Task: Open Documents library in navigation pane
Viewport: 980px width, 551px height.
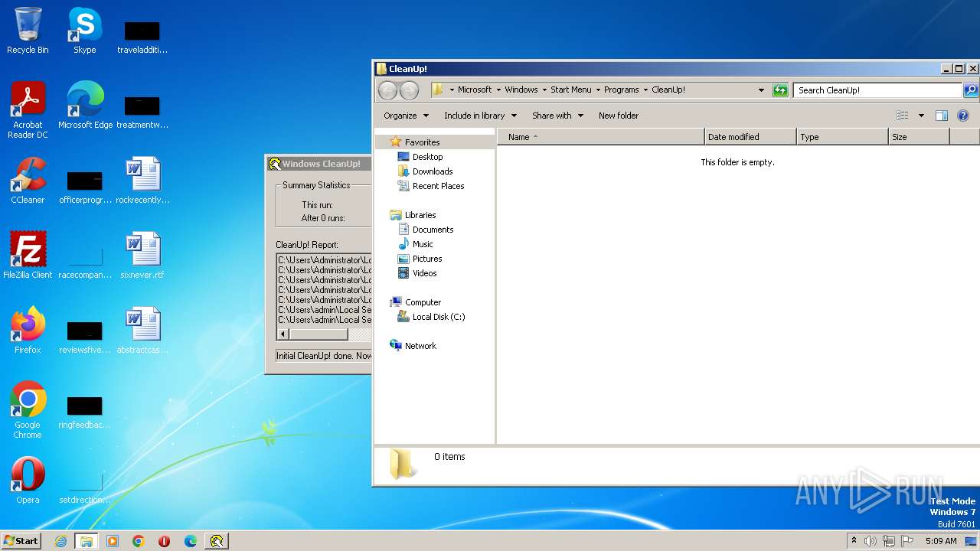Action: 433,230
